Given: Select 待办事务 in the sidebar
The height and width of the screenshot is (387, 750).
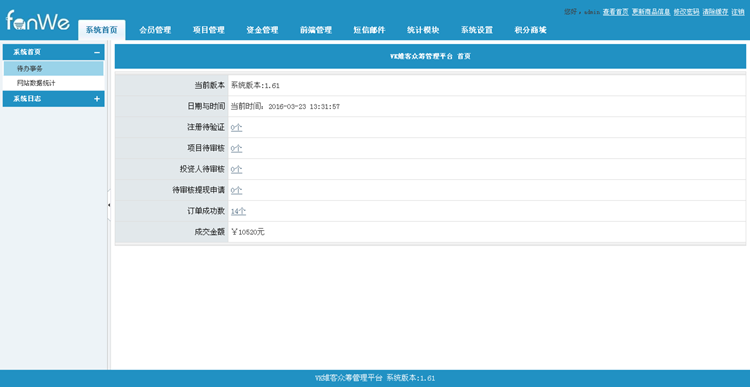Looking at the screenshot, I should [54, 68].
